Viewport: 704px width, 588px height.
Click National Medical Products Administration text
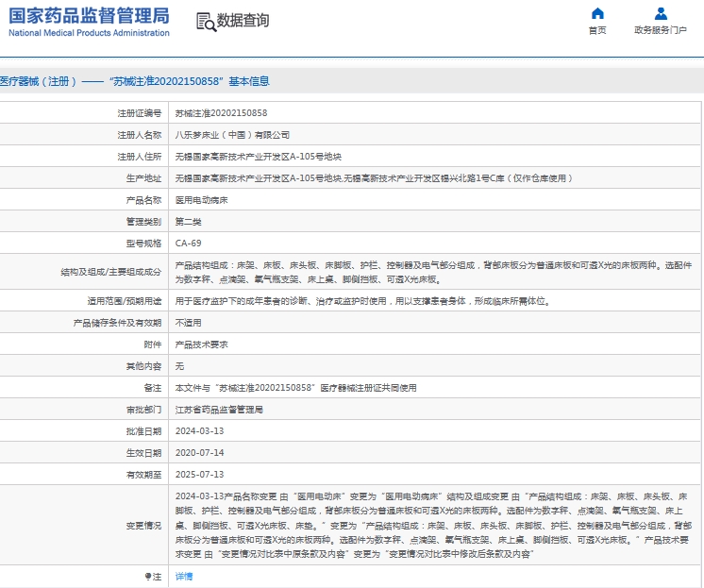coord(89,33)
